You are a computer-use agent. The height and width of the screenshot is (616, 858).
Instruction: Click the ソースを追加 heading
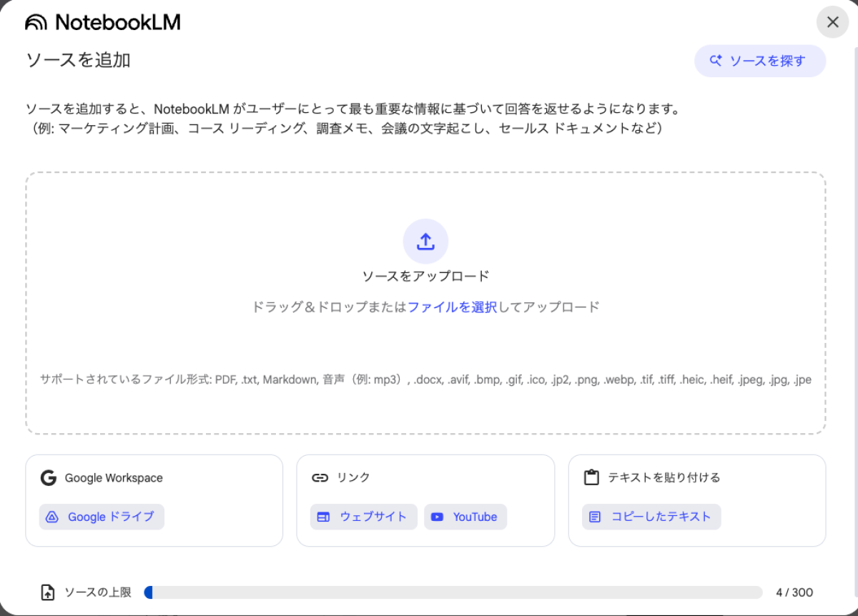tap(78, 60)
